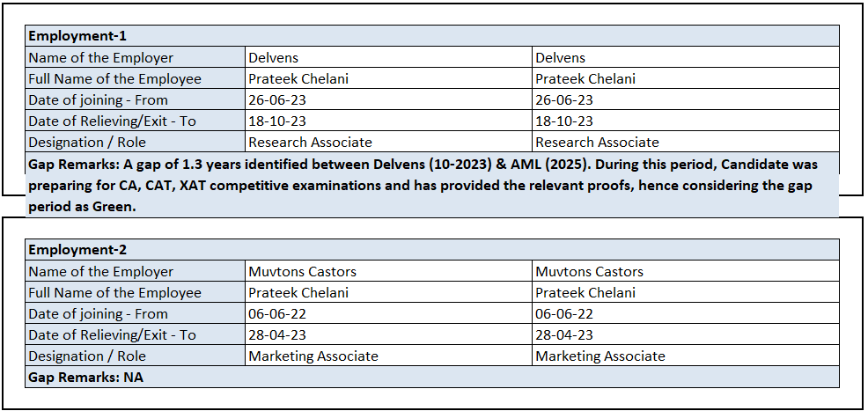Viewport: 868px width, 411px height.
Task: Click Research Associate cell adjacent to Designation label
Action: [310, 143]
